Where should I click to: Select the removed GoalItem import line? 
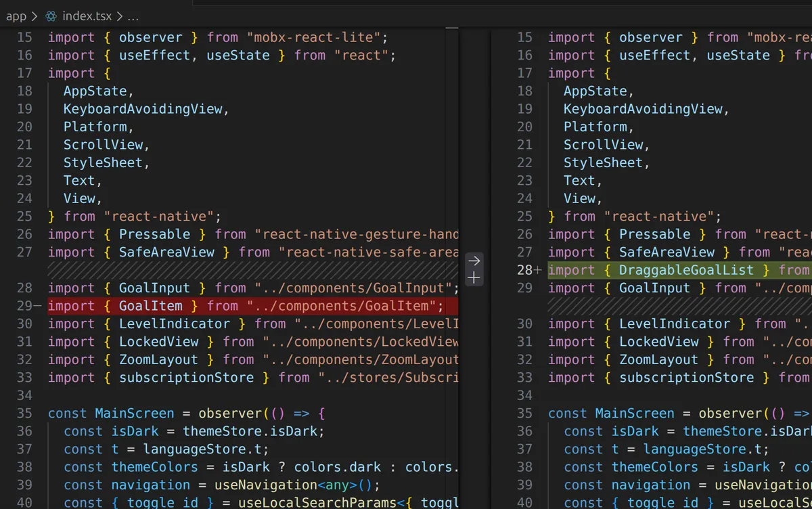[x=245, y=306]
